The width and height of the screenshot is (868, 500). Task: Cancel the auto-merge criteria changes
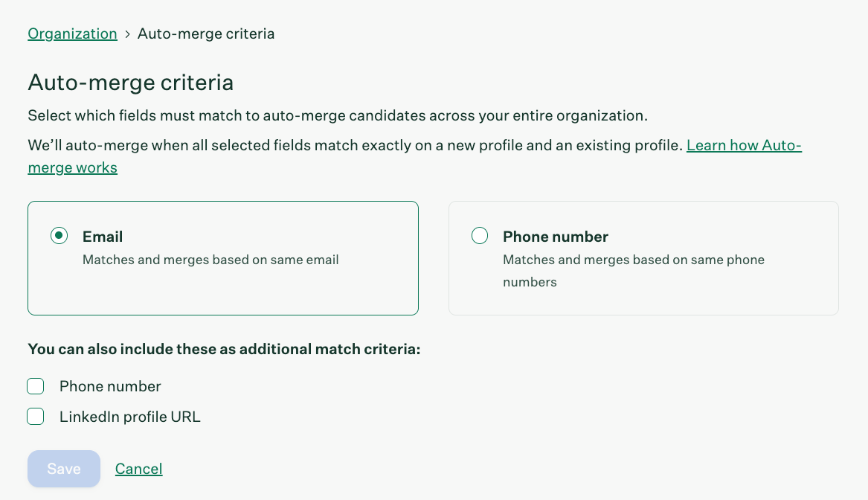point(139,469)
